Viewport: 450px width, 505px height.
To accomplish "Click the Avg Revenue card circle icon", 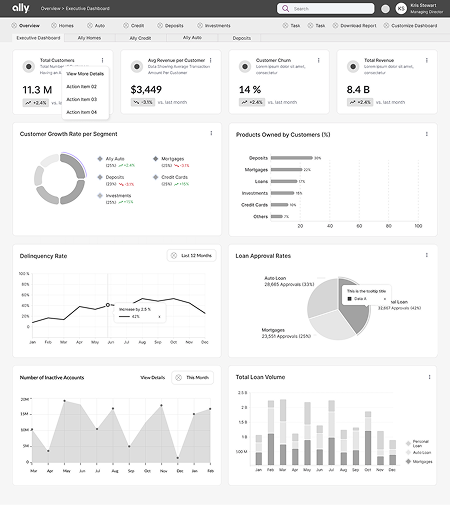I will (x=137, y=67).
